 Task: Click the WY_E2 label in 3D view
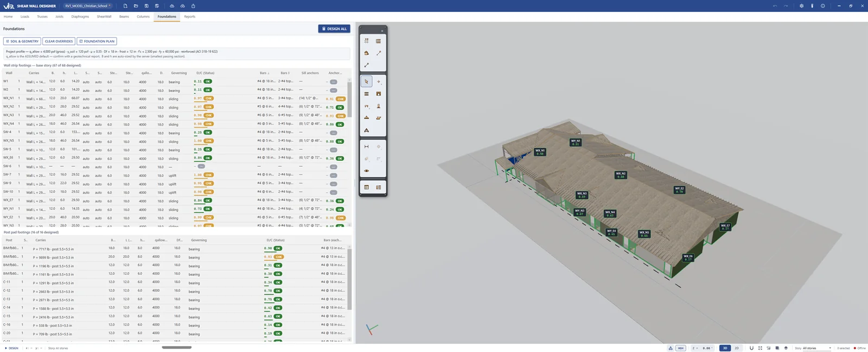click(x=679, y=190)
